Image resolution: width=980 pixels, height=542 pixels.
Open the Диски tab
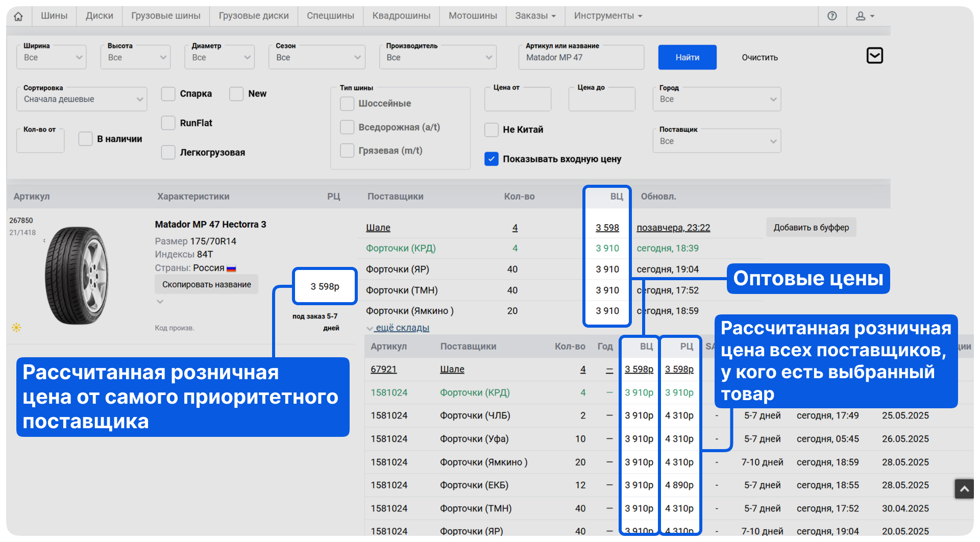click(x=100, y=16)
